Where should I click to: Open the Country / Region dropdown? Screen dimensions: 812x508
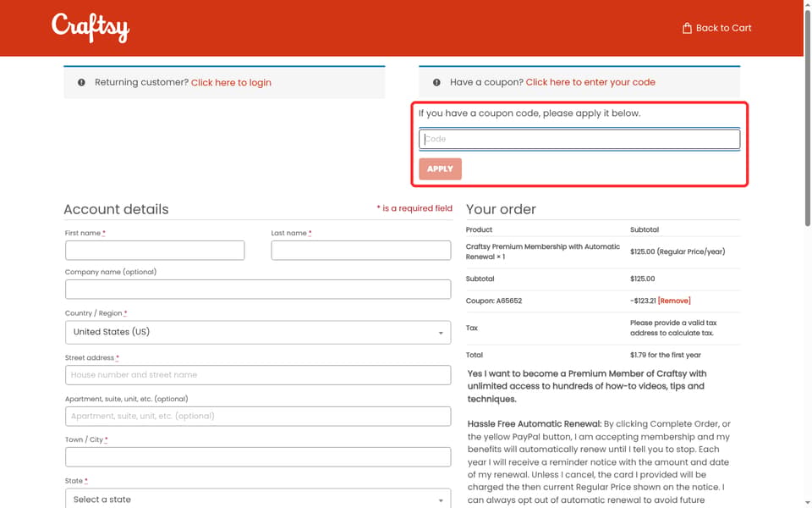click(258, 332)
